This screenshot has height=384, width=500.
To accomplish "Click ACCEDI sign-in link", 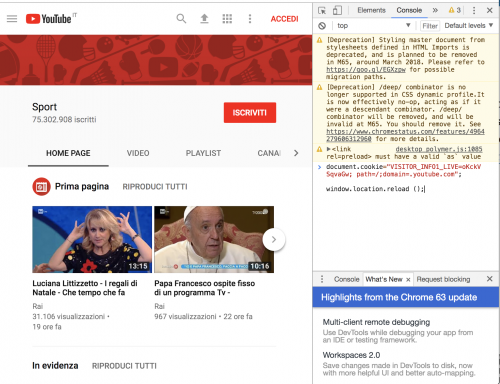I will [284, 19].
